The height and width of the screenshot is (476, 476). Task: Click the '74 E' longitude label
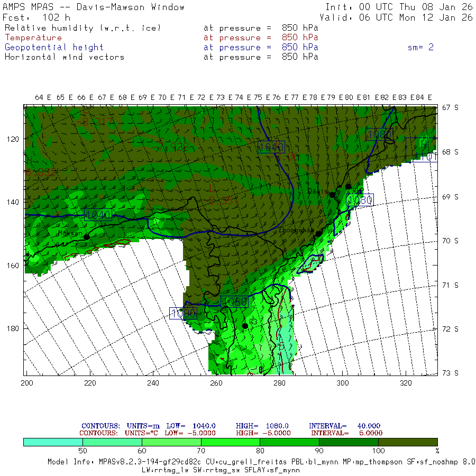(x=243, y=97)
